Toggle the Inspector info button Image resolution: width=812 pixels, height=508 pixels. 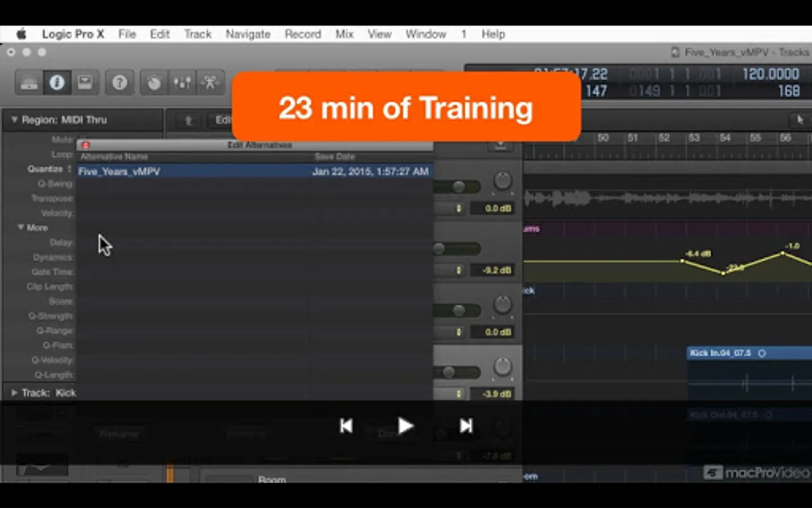pyautogui.click(x=57, y=83)
